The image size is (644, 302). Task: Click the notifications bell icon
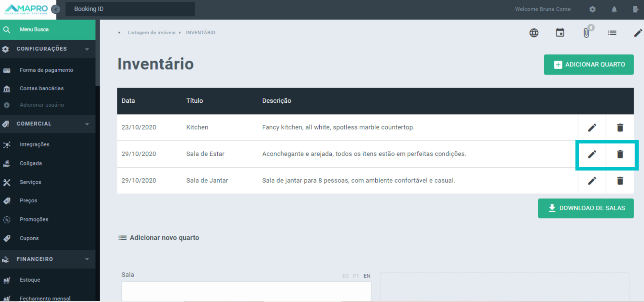tap(614, 9)
